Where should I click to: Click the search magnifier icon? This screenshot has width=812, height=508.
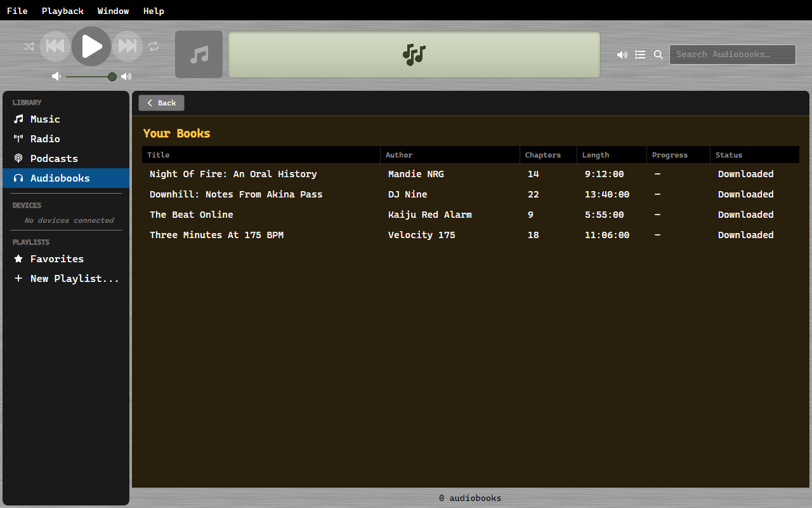coord(658,55)
